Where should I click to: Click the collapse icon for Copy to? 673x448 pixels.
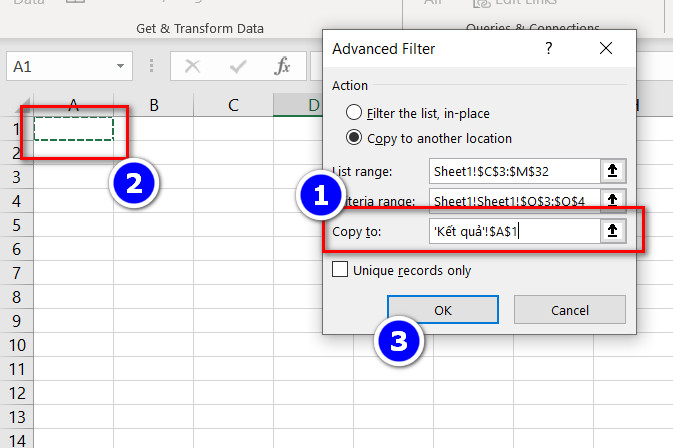(614, 231)
